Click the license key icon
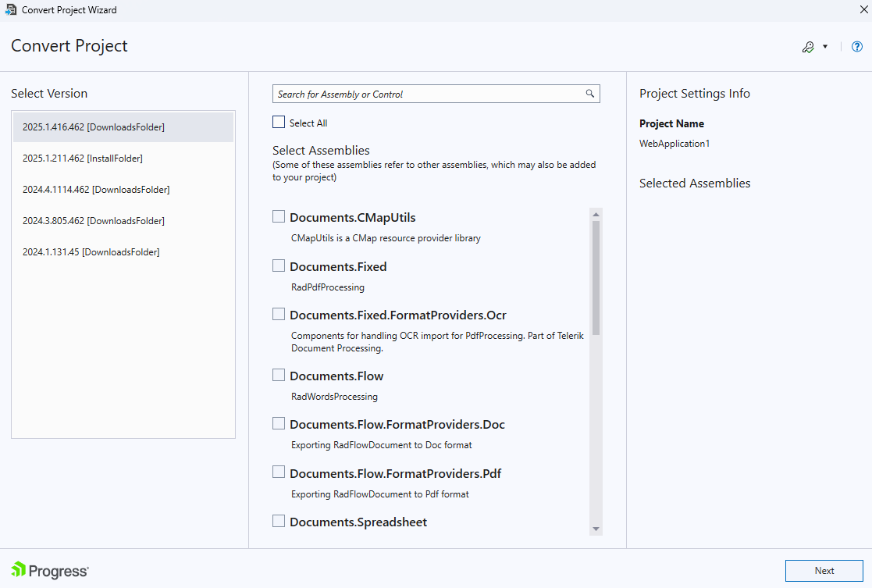872x588 pixels. coord(809,47)
